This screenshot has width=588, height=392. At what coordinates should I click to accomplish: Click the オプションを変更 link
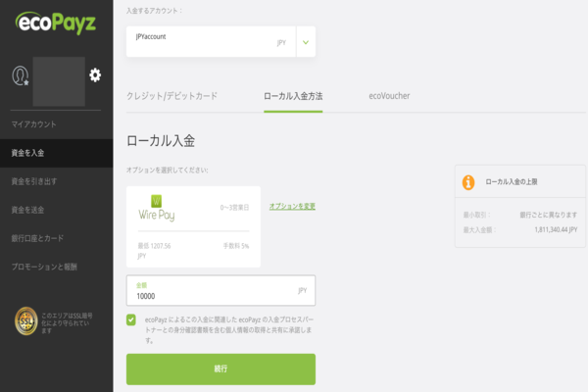point(292,207)
